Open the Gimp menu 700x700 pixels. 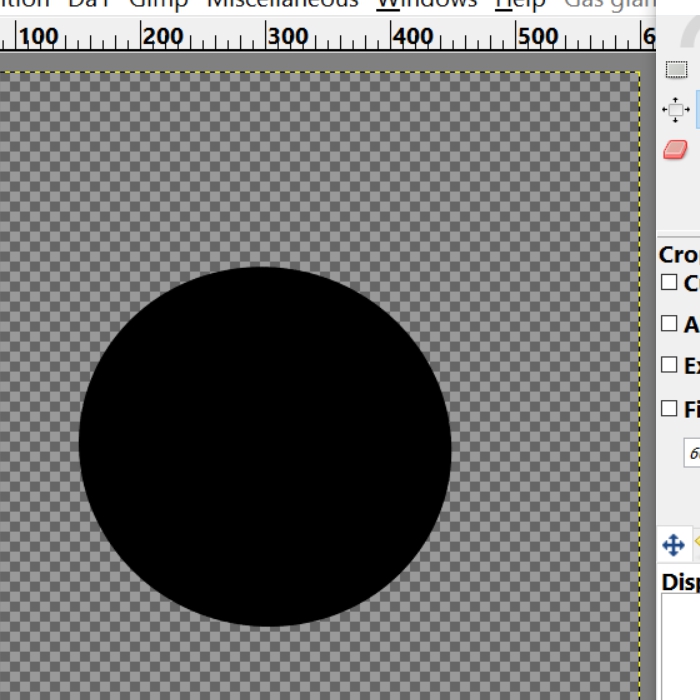point(158,4)
